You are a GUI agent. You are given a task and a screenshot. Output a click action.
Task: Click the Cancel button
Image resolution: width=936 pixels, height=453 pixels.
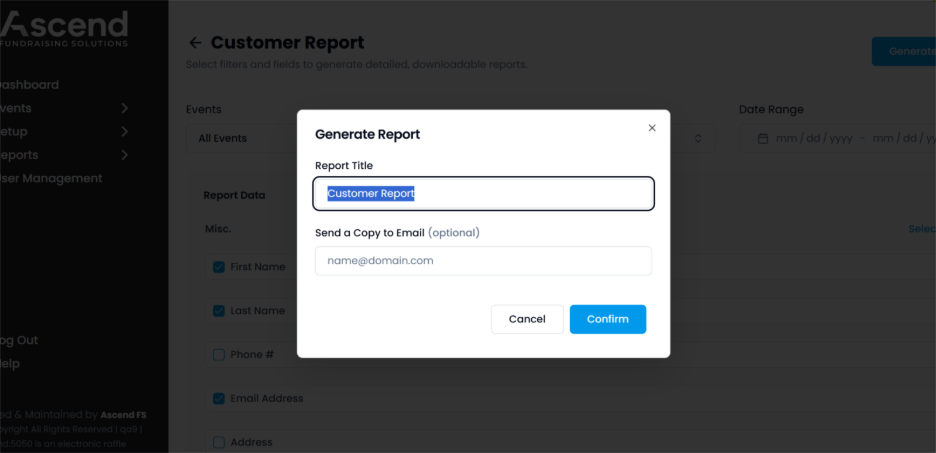tap(527, 319)
